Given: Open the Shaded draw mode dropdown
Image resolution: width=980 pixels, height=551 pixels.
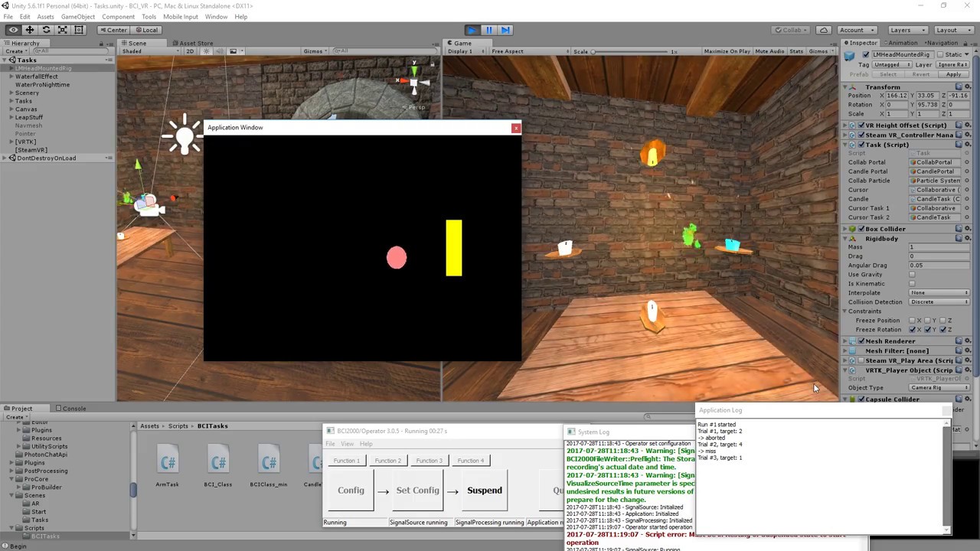Looking at the screenshot, I should (x=151, y=51).
